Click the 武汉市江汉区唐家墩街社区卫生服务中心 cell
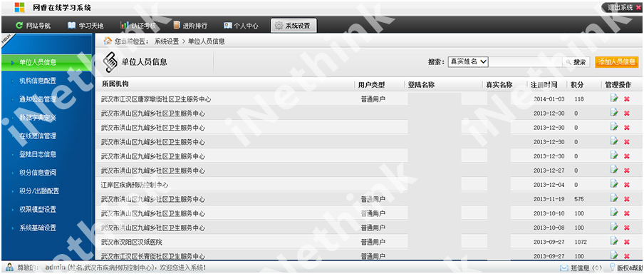Image resolution: width=644 pixels, height=274 pixels. (156, 99)
